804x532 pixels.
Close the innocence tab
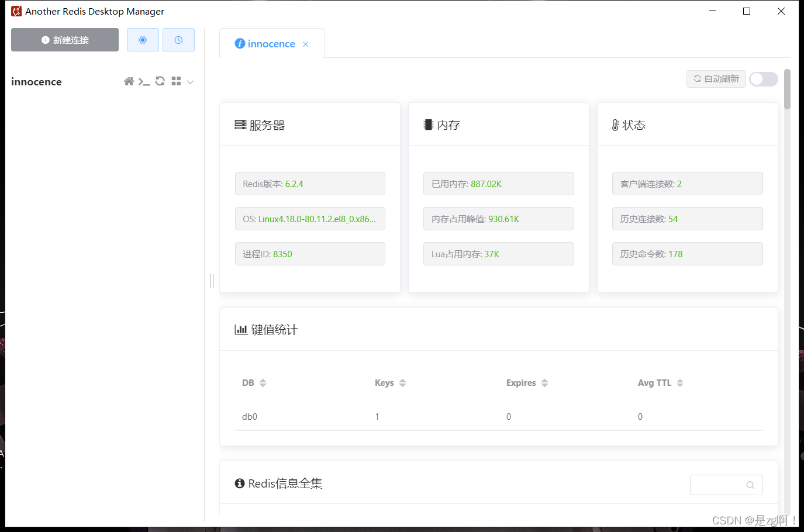[306, 44]
